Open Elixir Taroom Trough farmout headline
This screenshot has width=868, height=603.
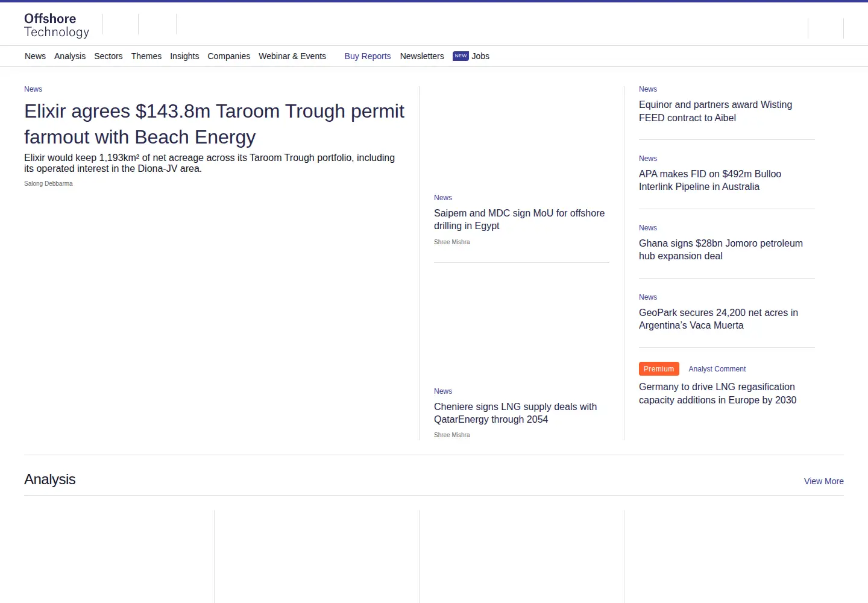[215, 124]
